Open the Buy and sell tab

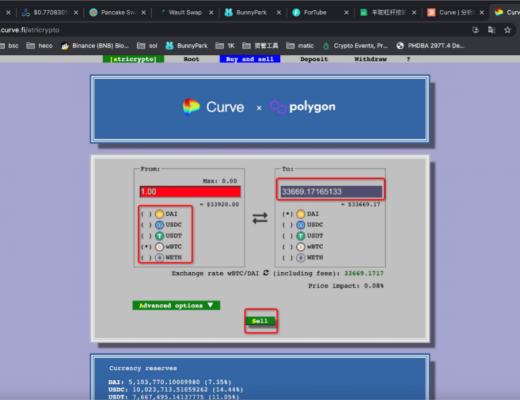coord(250,59)
